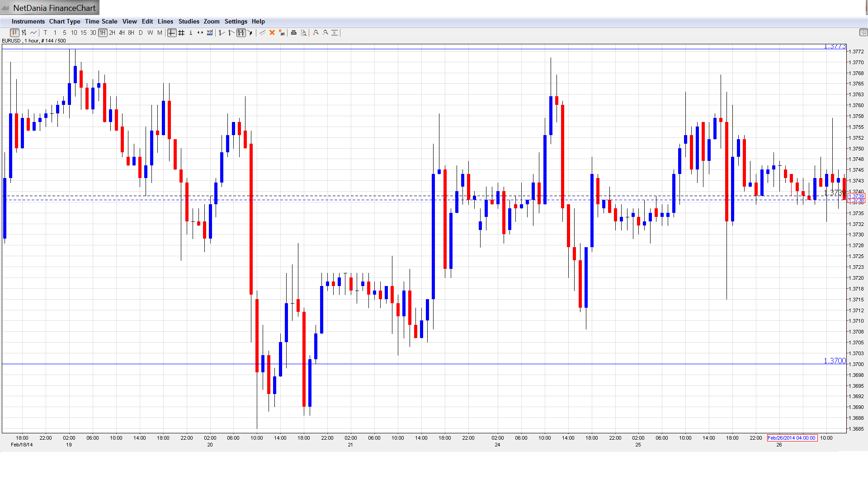868x488 pixels.
Task: Zoom in with the magnifier plus icon
Action: click(316, 33)
